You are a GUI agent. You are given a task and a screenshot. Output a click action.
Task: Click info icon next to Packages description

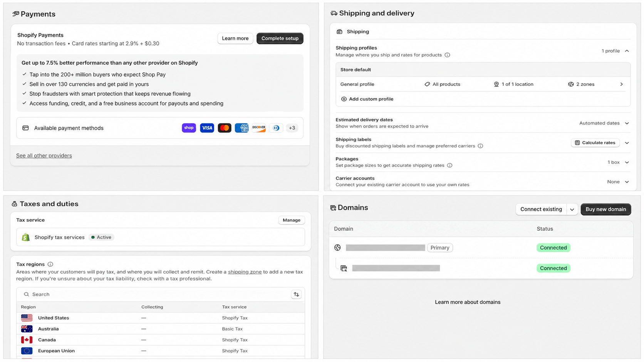point(449,165)
